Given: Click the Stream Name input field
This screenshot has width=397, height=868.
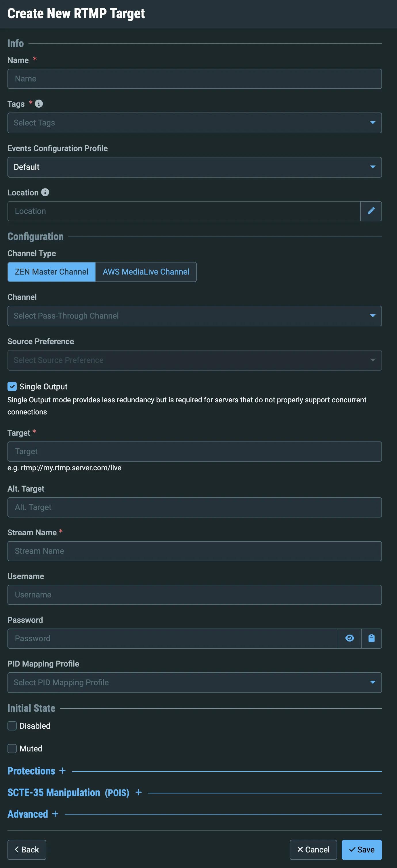Looking at the screenshot, I should point(195,551).
